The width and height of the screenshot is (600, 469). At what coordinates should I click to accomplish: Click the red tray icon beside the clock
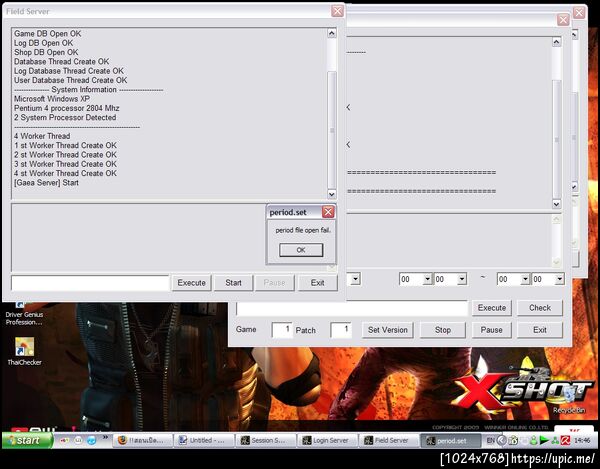point(566,441)
